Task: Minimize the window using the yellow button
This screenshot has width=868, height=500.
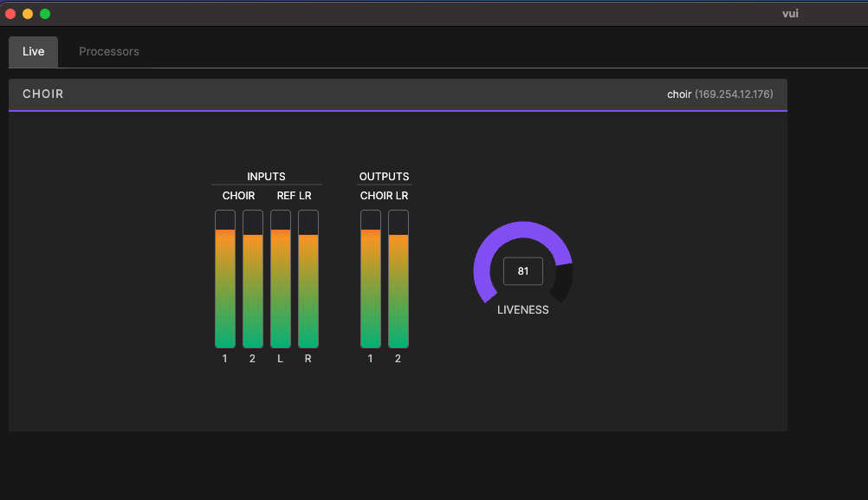Action: pos(28,14)
